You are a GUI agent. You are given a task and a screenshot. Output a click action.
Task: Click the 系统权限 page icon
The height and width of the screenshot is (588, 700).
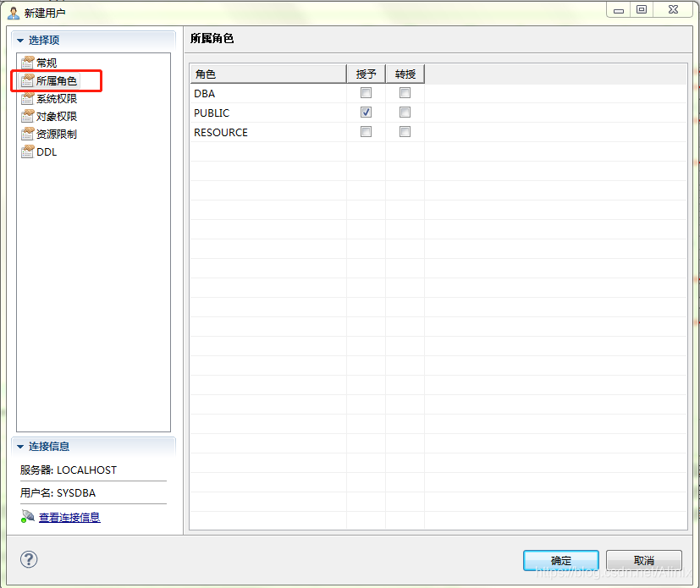(27, 99)
